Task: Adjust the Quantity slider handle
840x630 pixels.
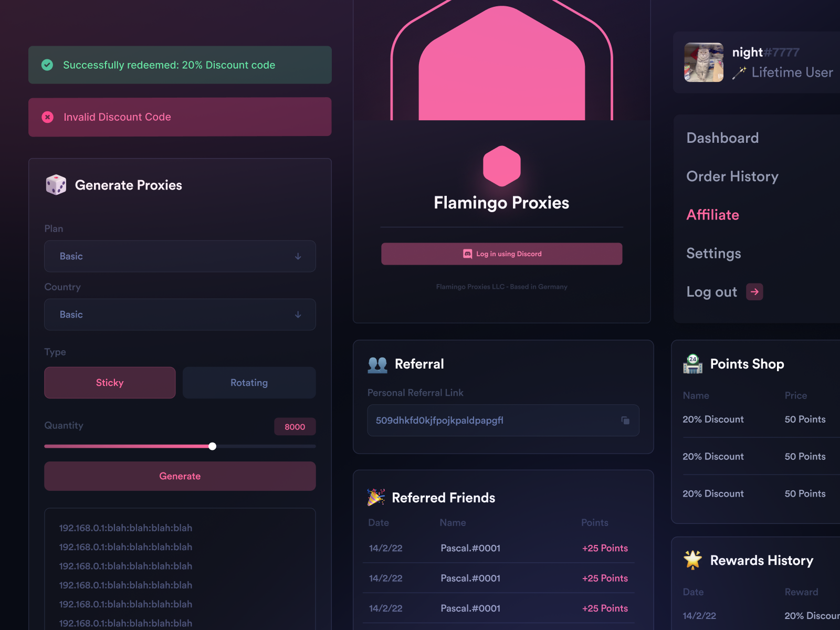Action: coord(212,446)
